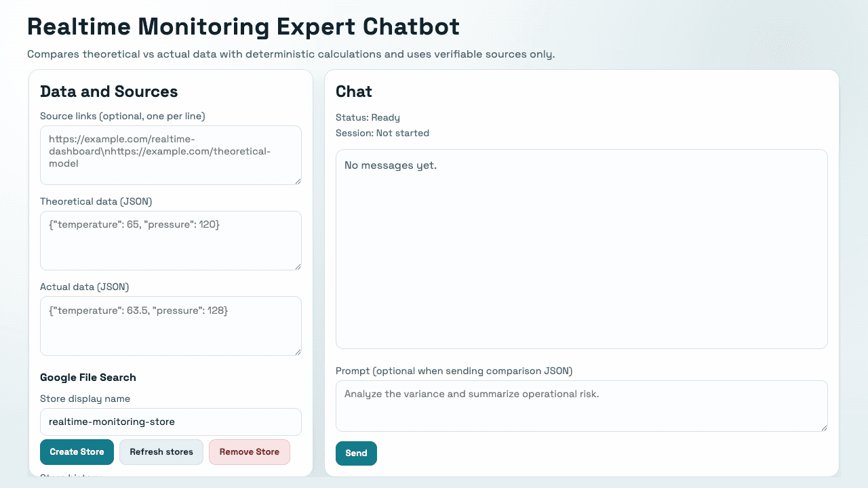Click the 'Prompt (optional when sending comparison JSON)' label

click(x=454, y=371)
